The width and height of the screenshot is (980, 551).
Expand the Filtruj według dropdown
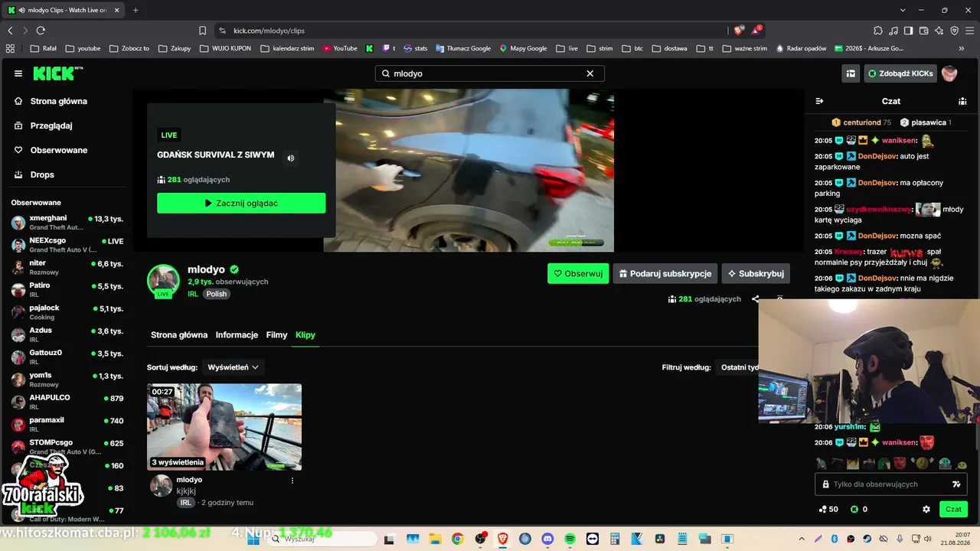pos(737,367)
